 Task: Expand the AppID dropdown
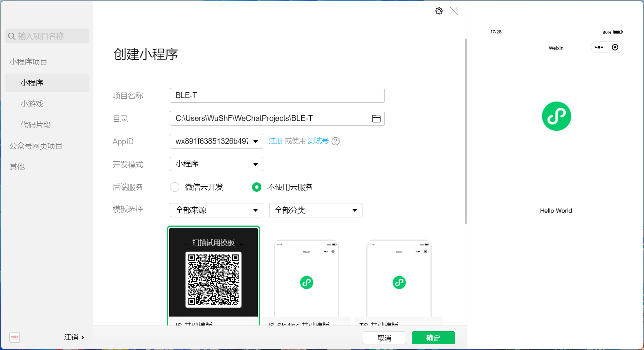(x=255, y=141)
